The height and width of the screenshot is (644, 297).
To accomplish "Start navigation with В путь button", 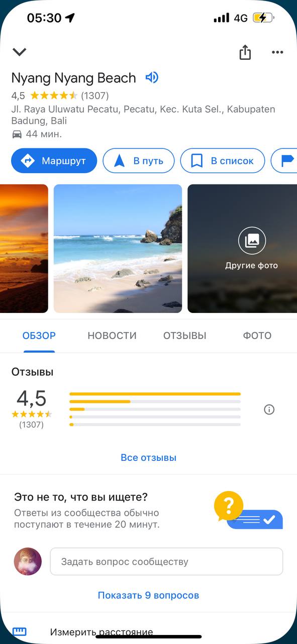I will coord(139,161).
